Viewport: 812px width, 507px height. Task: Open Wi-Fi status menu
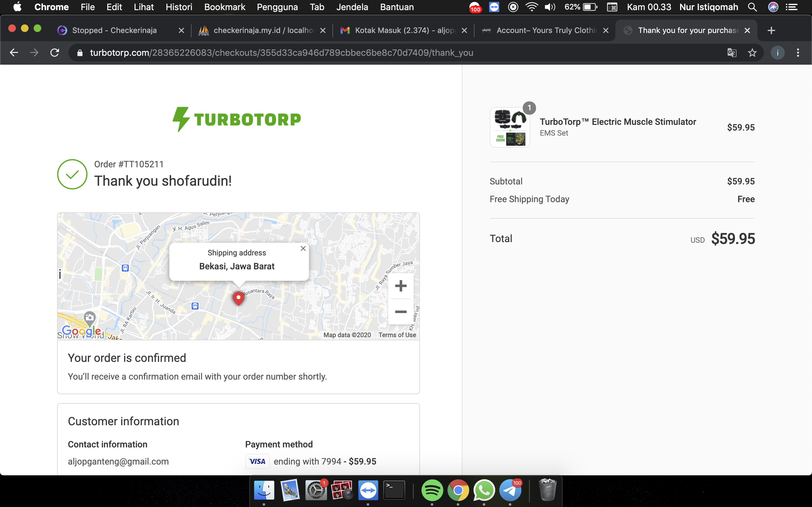coord(532,7)
